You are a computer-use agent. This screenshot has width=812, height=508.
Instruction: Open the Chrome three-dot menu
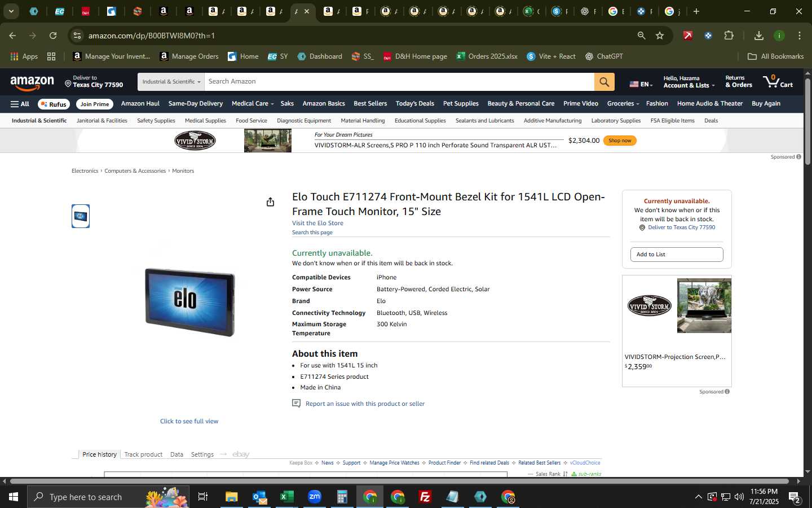pos(799,36)
